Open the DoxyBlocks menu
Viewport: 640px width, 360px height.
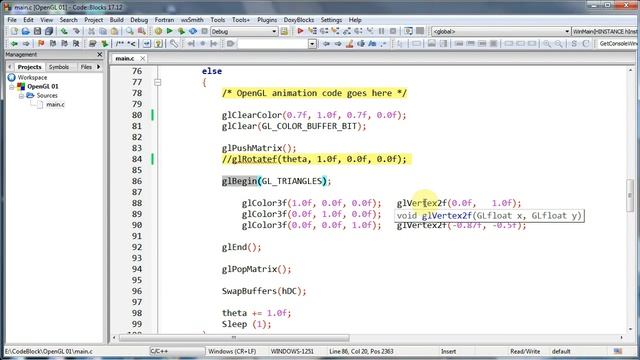(x=299, y=20)
